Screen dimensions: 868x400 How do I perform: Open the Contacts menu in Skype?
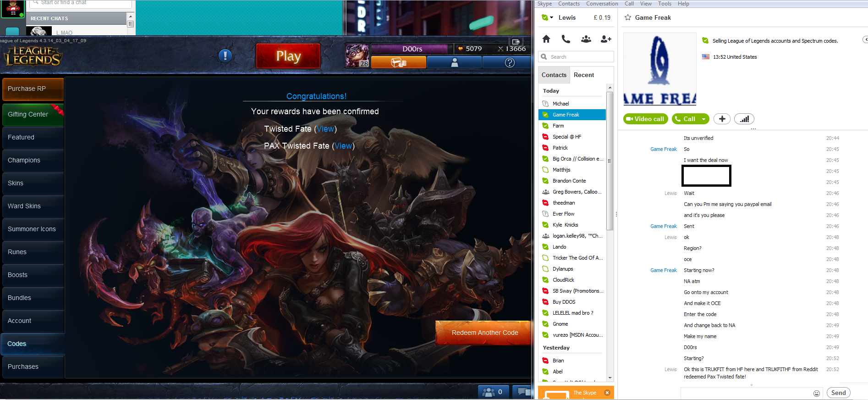click(569, 4)
